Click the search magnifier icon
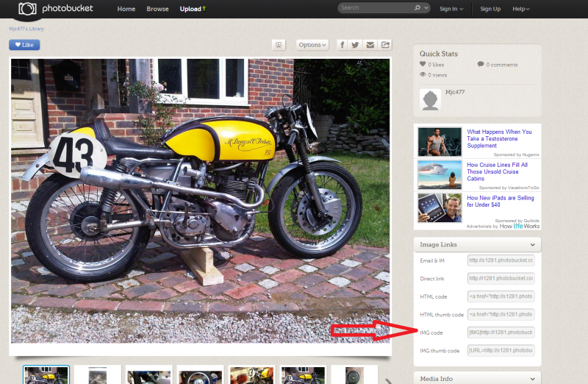This screenshot has width=588, height=384. [x=417, y=8]
